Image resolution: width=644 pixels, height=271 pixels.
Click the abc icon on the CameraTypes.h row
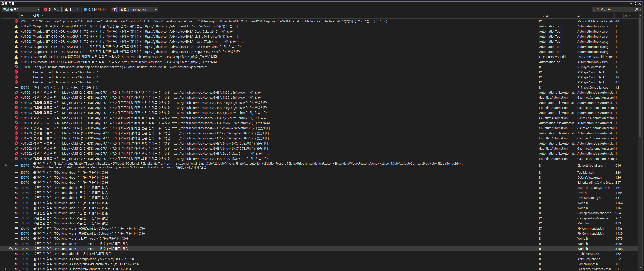[16, 264]
